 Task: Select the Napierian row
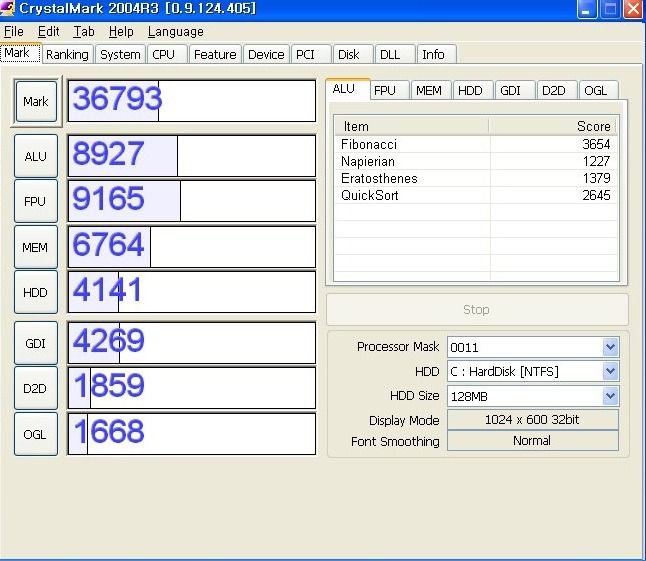coord(476,161)
